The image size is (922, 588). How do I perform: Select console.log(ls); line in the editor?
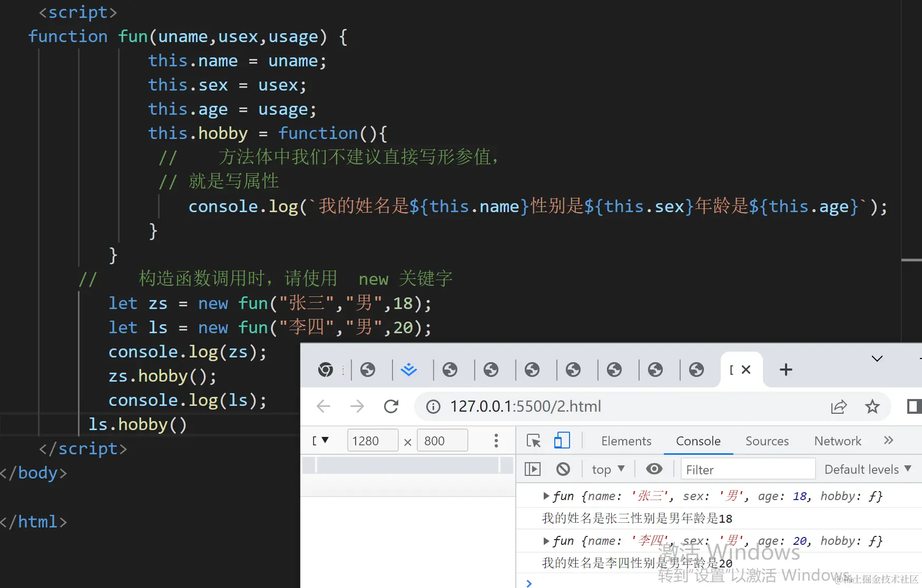[188, 401]
